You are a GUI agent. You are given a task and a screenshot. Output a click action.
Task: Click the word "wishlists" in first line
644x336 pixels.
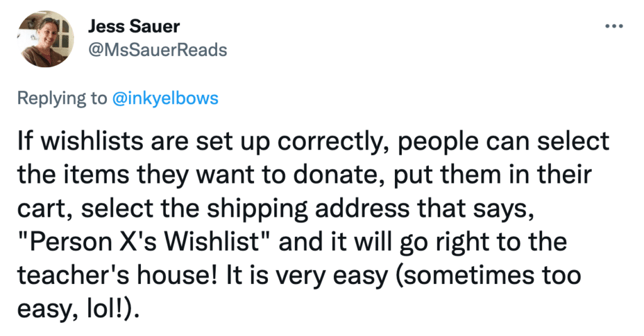(92, 141)
